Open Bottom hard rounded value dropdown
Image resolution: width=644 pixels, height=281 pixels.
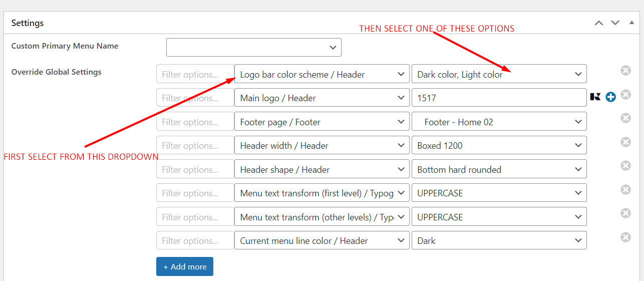[499, 169]
